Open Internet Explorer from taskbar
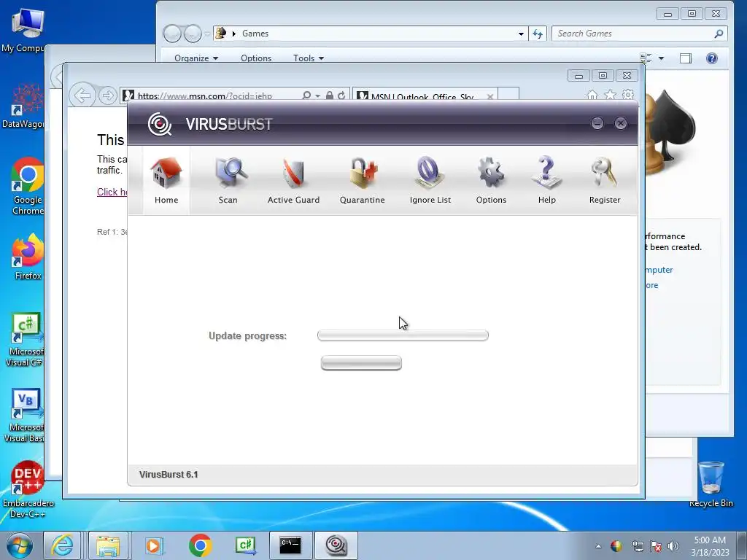Image resolution: width=747 pixels, height=560 pixels. [x=63, y=545]
